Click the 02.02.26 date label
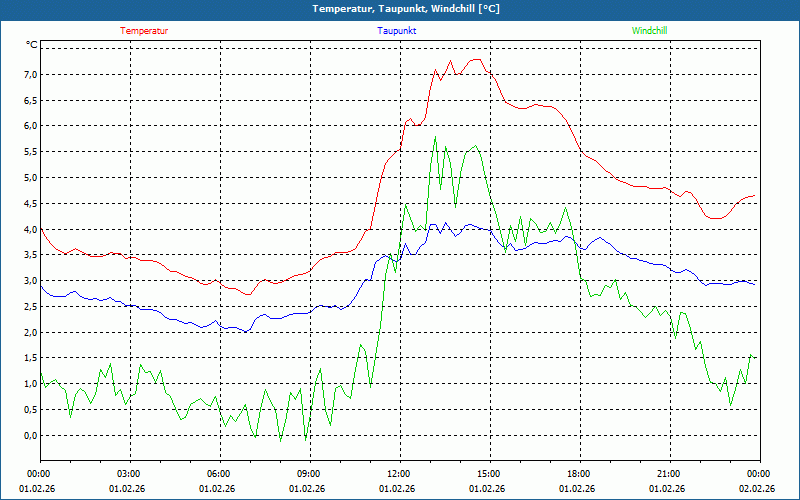The image size is (800, 500). click(758, 489)
